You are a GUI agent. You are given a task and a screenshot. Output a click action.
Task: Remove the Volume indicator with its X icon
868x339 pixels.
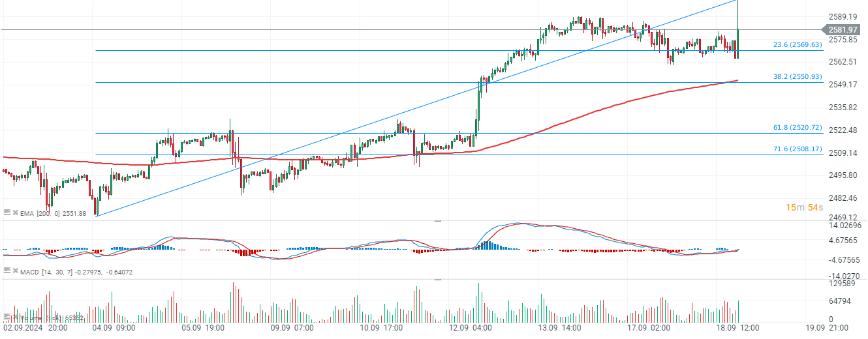coord(15,317)
